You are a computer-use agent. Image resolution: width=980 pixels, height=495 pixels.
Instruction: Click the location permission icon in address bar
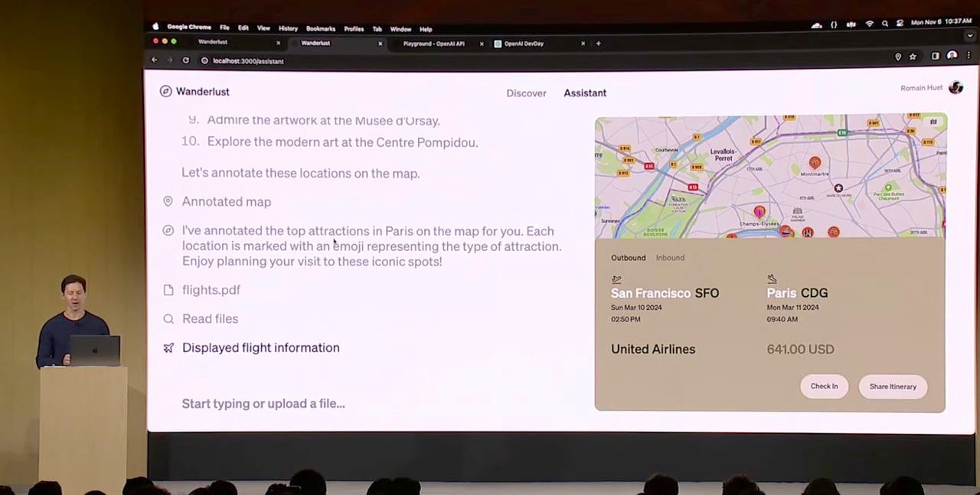[898, 57]
